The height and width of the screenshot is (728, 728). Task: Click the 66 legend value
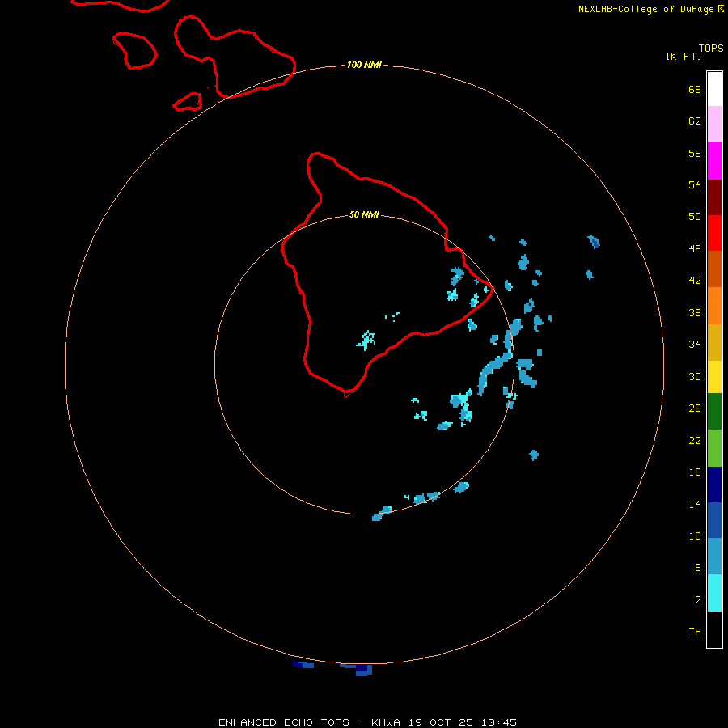coord(695,89)
